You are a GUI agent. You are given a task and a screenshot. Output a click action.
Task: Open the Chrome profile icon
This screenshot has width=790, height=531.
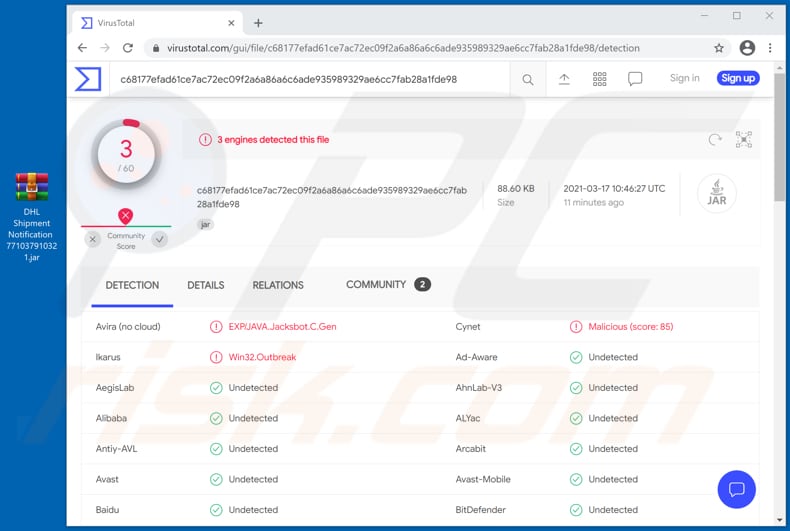(x=747, y=48)
